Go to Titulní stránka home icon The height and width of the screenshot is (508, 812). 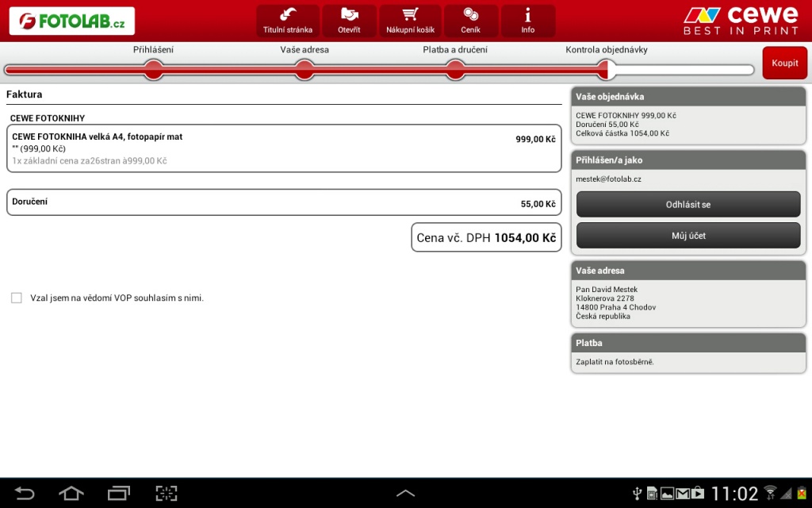pos(287,21)
